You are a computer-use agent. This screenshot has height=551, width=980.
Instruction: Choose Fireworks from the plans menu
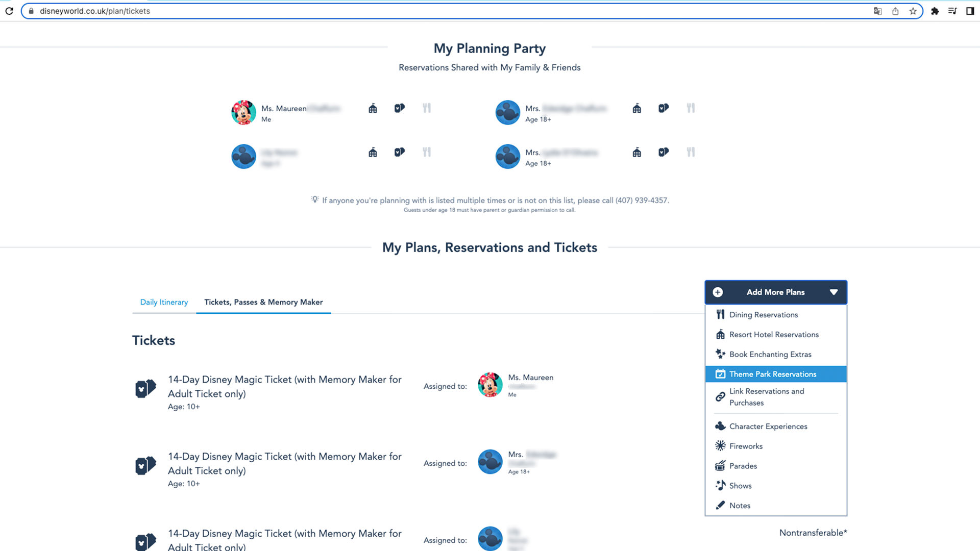(776, 446)
